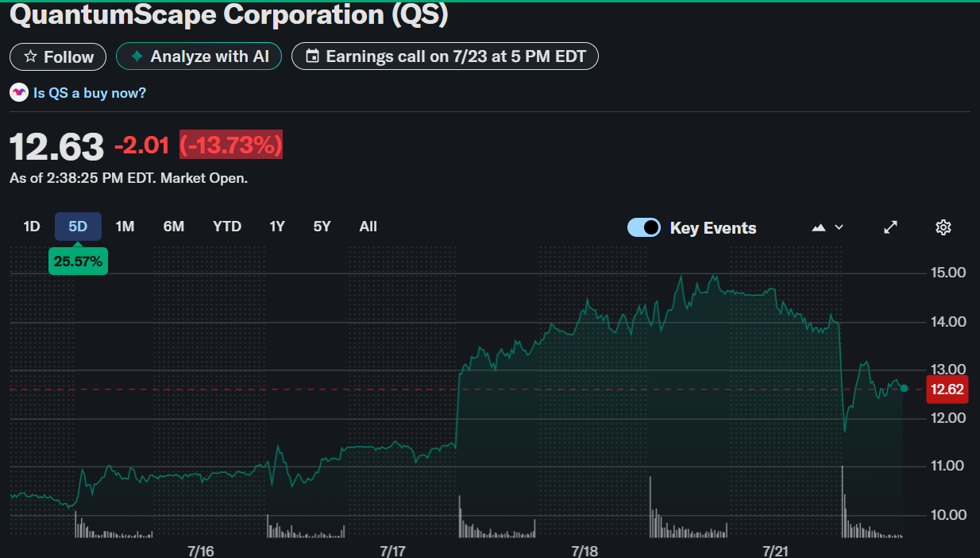
Task: Click the 7/21 date label
Action: [x=776, y=551]
